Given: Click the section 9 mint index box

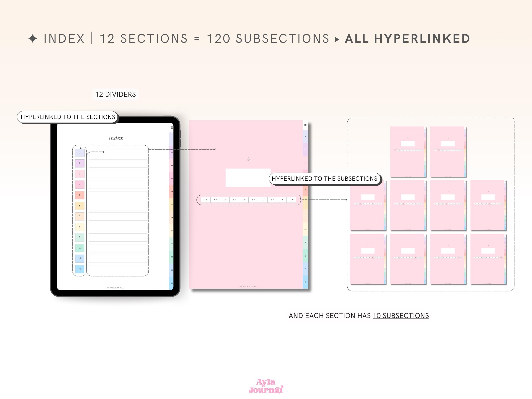Looking at the screenshot, I should coord(80,237).
